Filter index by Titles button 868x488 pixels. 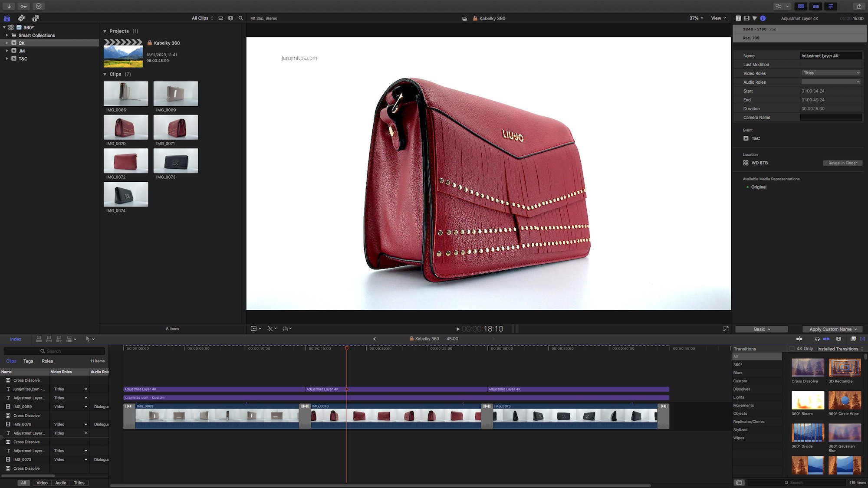point(79,483)
